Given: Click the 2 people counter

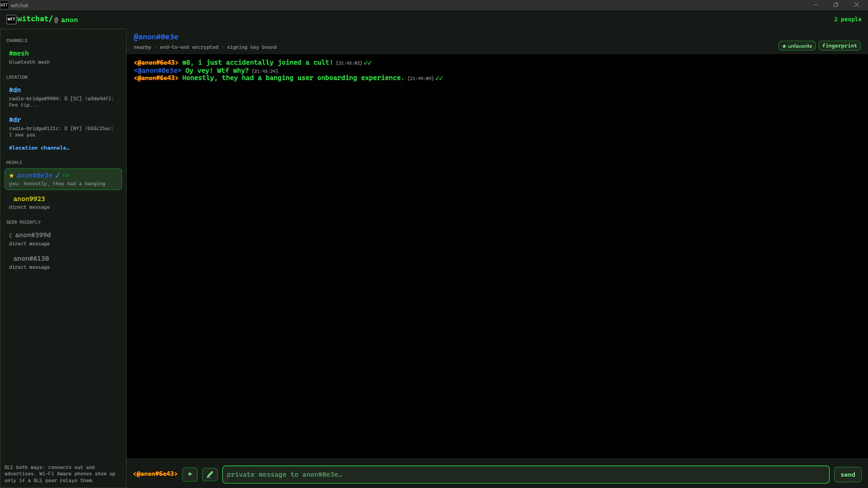Looking at the screenshot, I should pyautogui.click(x=848, y=19).
